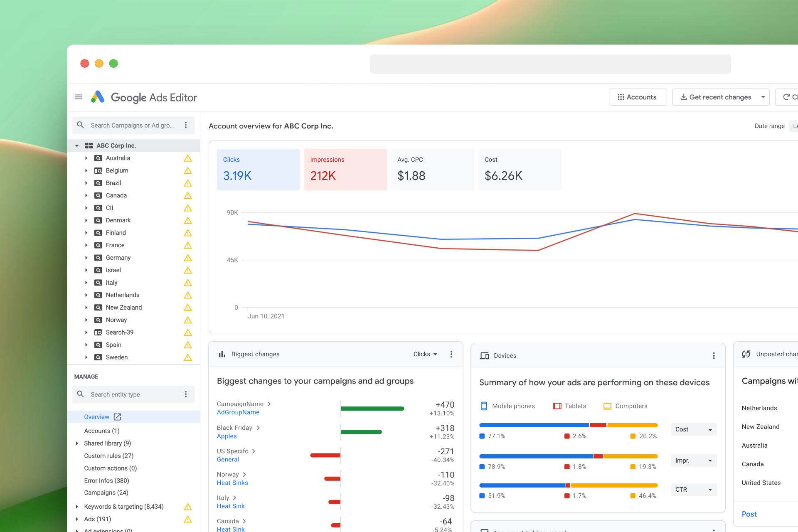Click warning icon next to Belgium
Screen dimensions: 798x532
tap(188, 170)
